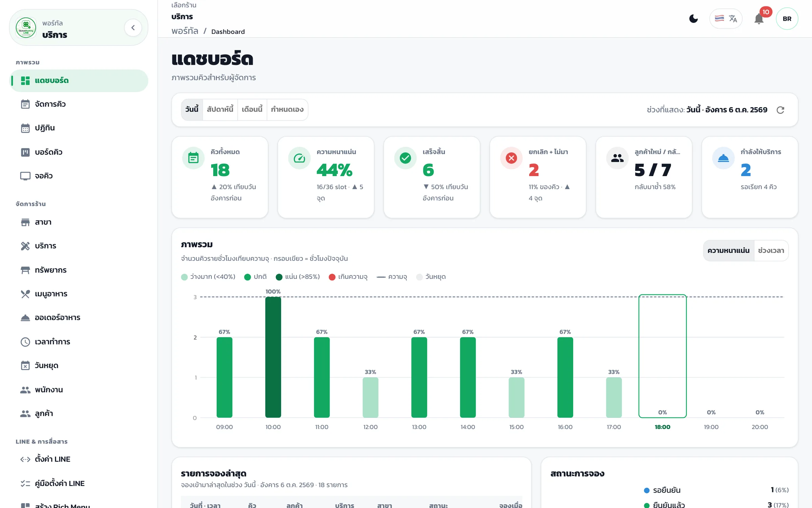
Task: Open ปฏิทิน calendar page
Action: 79,128
